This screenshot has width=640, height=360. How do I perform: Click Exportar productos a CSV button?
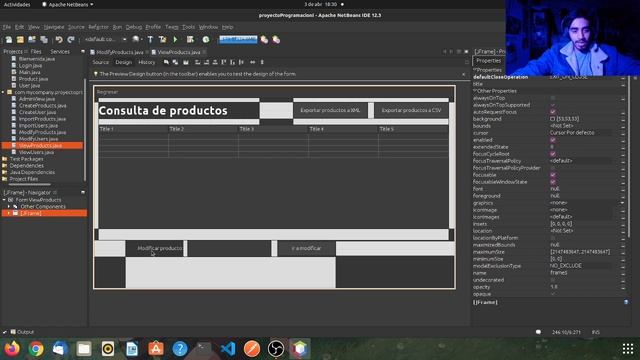(411, 110)
